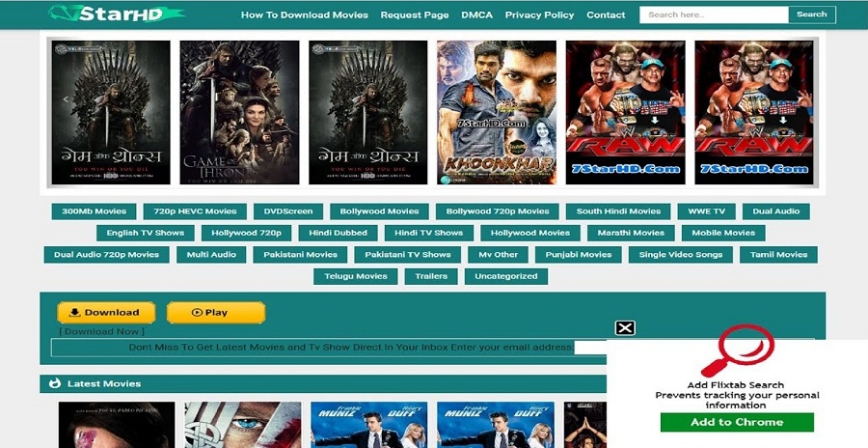Image resolution: width=868 pixels, height=448 pixels.
Task: Focus the Search here input field
Action: point(714,15)
